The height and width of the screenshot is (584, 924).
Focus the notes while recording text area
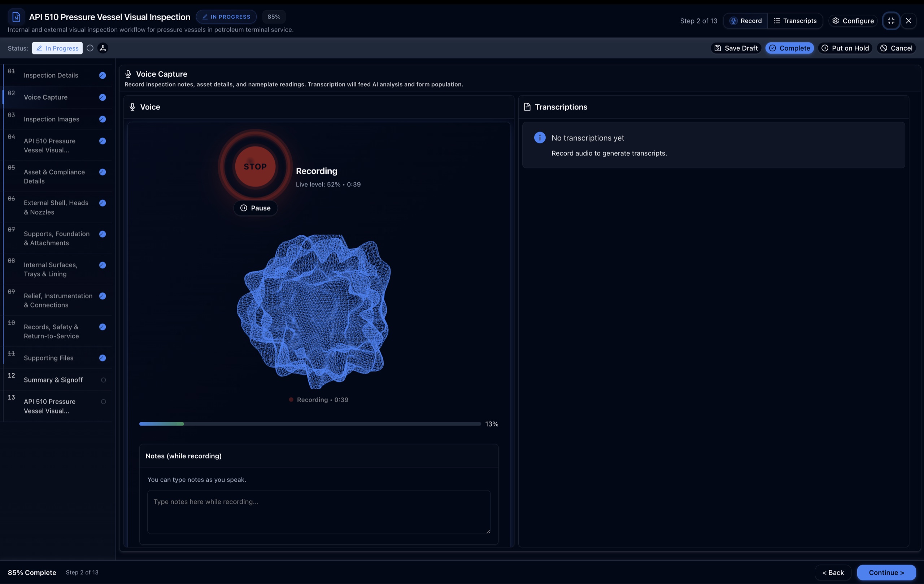coord(318,512)
